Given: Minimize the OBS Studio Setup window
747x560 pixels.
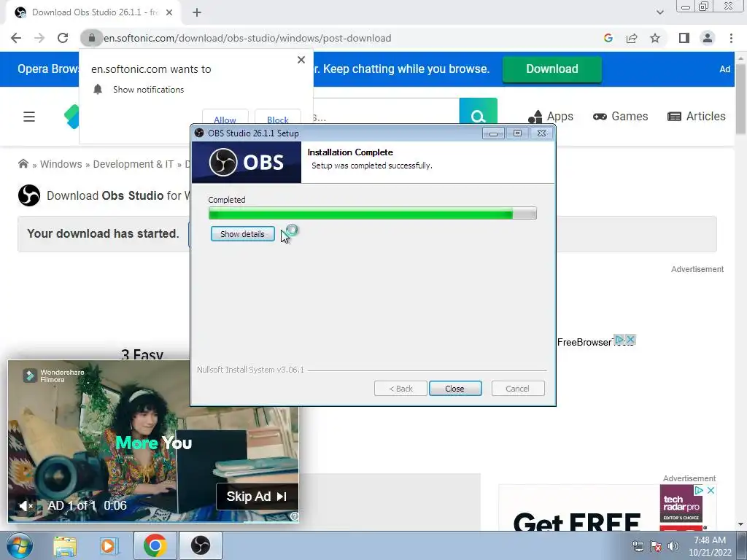Looking at the screenshot, I should [493, 133].
